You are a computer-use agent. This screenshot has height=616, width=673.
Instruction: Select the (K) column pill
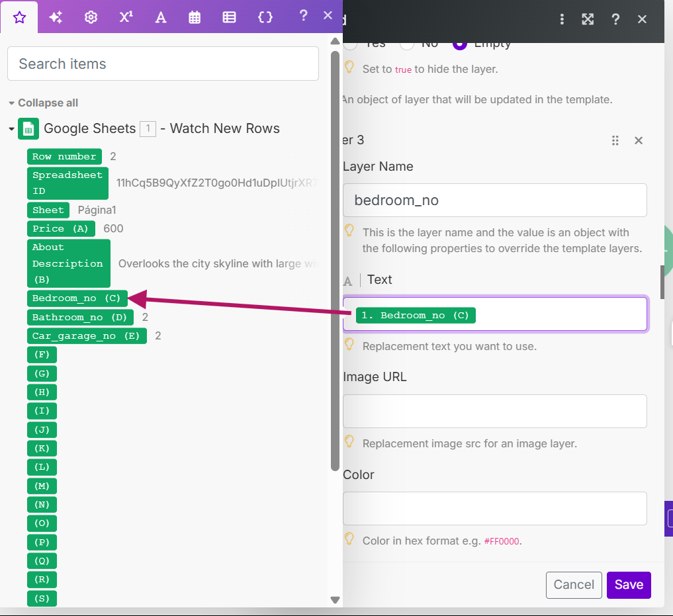(x=42, y=448)
